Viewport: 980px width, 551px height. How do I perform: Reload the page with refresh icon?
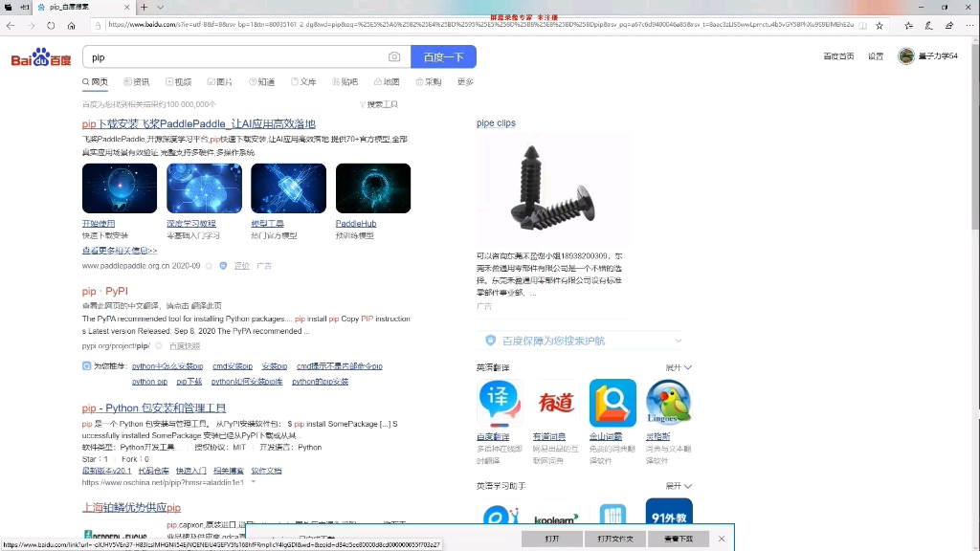click(x=51, y=26)
